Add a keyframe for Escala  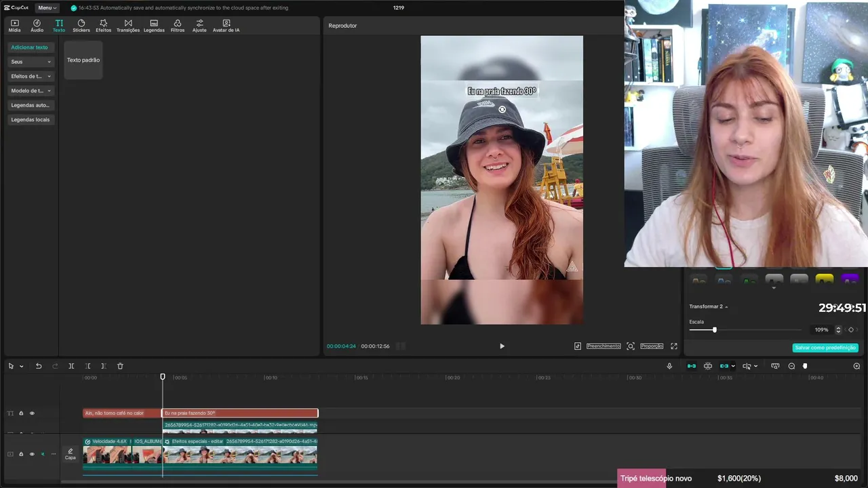[851, 330]
